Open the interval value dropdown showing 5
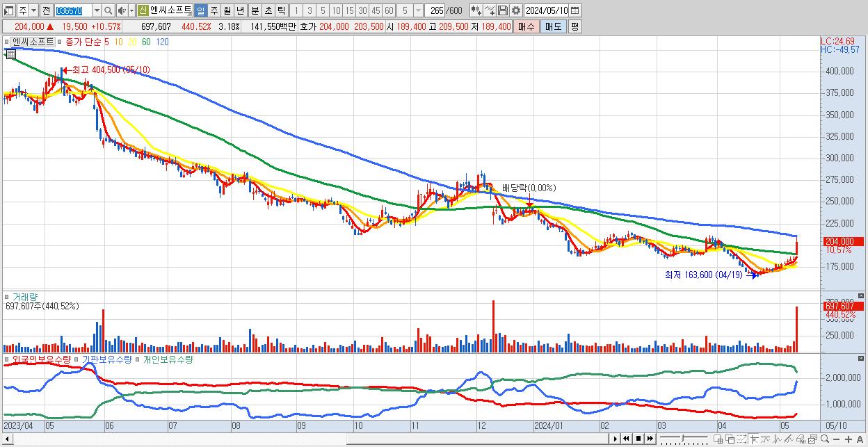The image size is (868, 447). tap(418, 10)
